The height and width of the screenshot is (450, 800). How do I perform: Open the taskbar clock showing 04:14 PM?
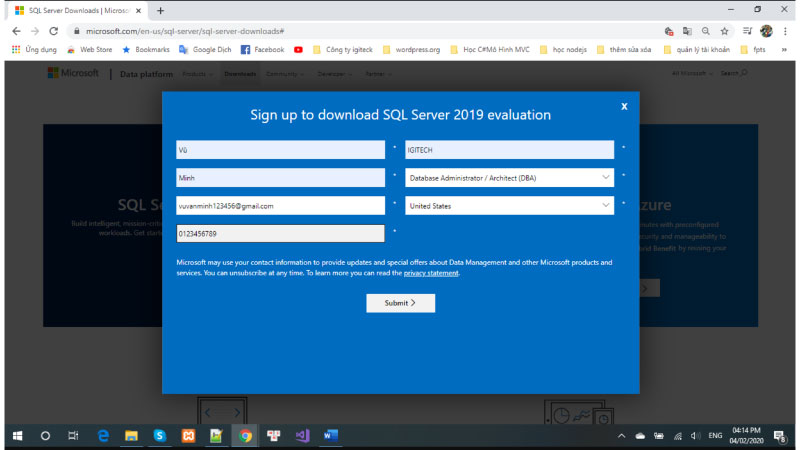tap(746, 436)
